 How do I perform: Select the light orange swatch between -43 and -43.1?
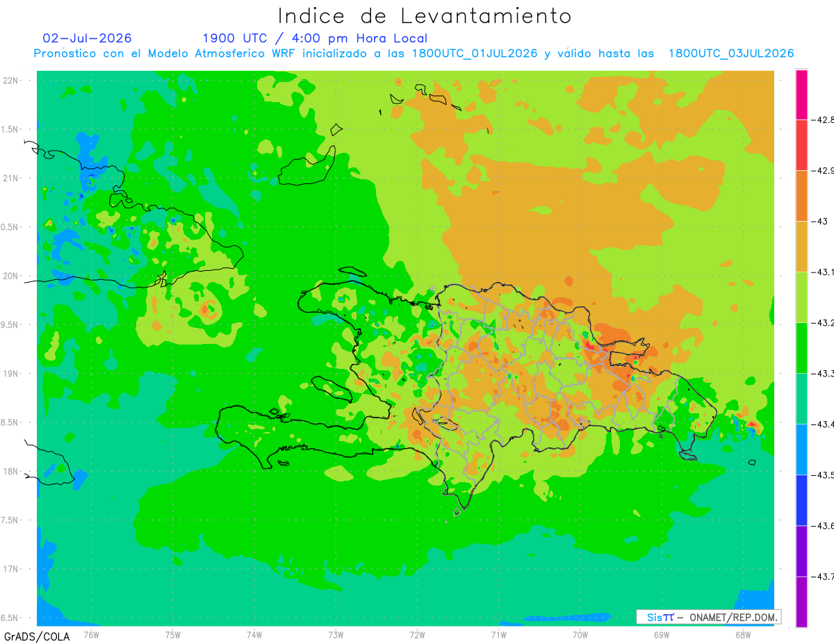(x=801, y=246)
